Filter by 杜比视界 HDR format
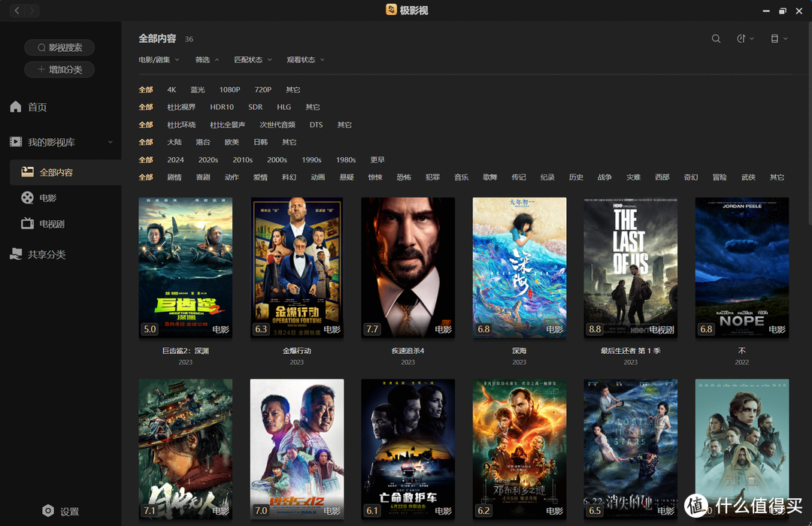The width and height of the screenshot is (812, 526). click(x=181, y=107)
